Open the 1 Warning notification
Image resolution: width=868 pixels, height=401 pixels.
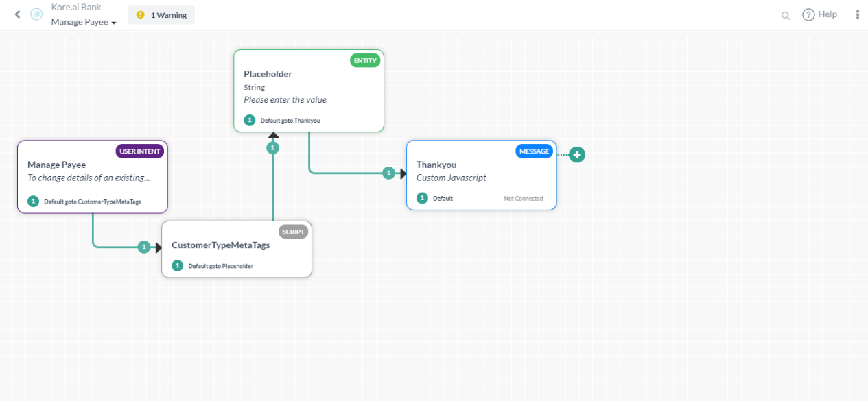pos(161,14)
